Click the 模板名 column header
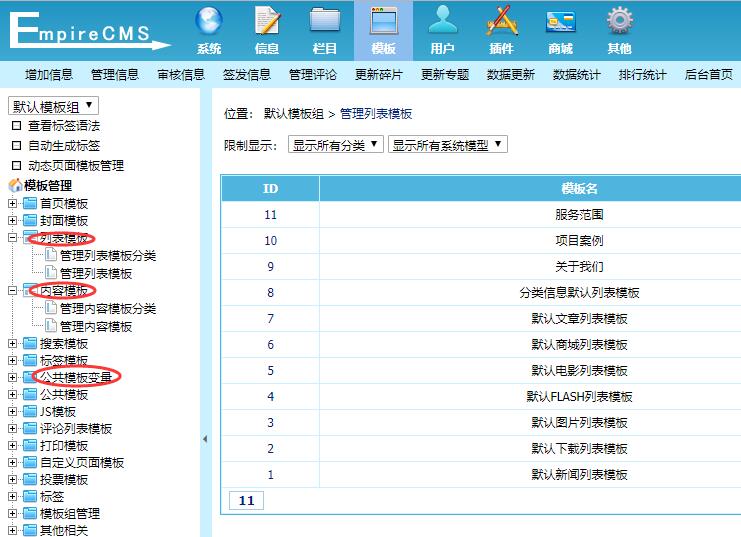This screenshot has width=741, height=537. [579, 189]
